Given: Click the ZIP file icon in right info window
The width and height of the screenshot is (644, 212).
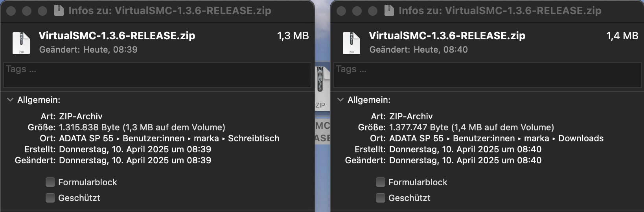Looking at the screenshot, I should [351, 43].
